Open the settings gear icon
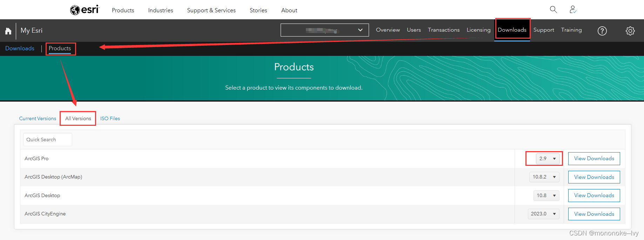 (x=630, y=31)
